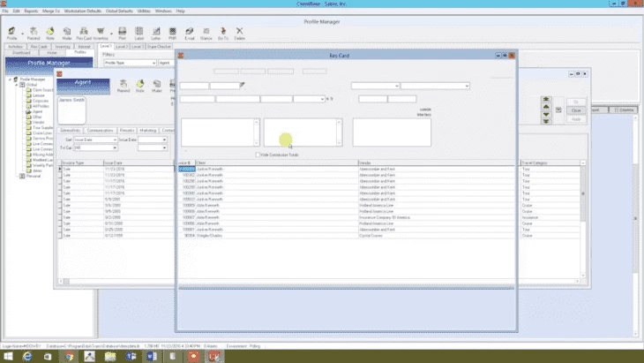The width and height of the screenshot is (644, 363).
Task: Expand the Profile Type filter dropdown
Action: tap(154, 64)
